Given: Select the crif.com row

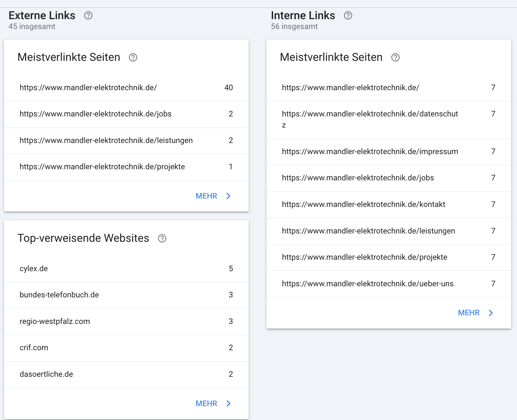Looking at the screenshot, I should (126, 348).
